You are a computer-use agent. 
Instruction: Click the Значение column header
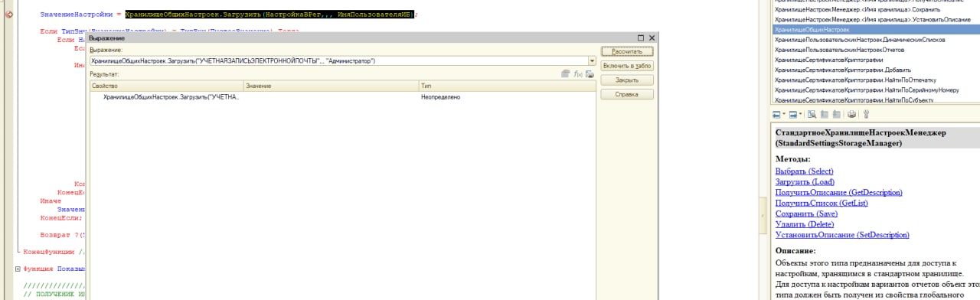click(331, 86)
